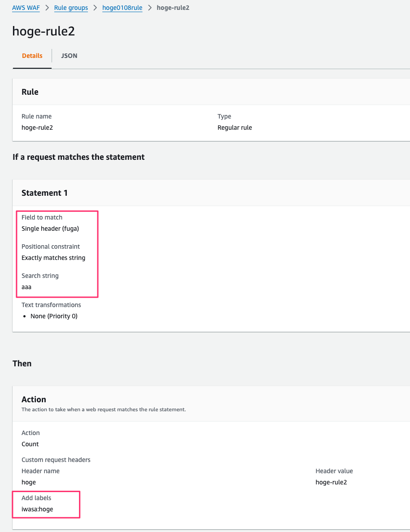Click the Count action value
Viewport: 410px width, 532px height.
tap(30, 444)
